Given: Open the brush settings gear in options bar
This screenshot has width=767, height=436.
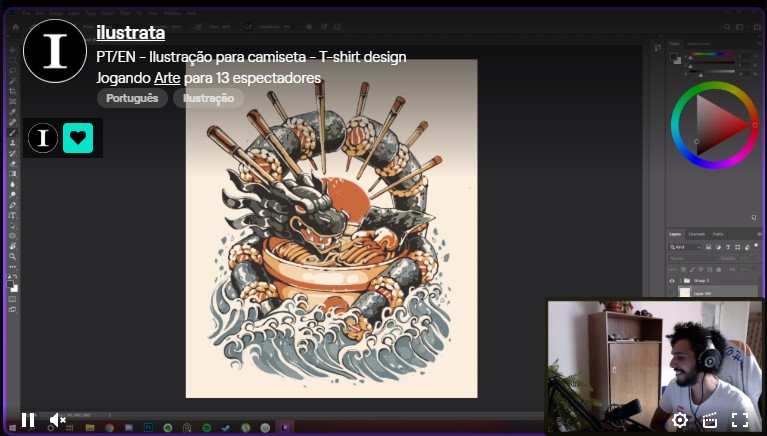Looking at the screenshot, I should click(x=309, y=27).
